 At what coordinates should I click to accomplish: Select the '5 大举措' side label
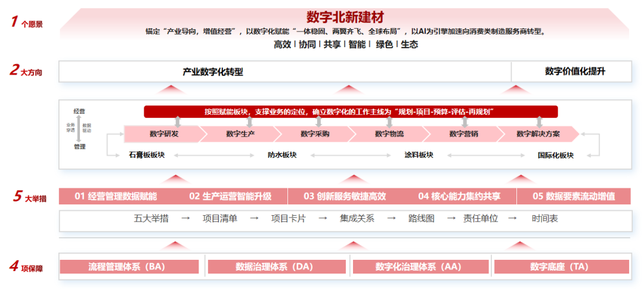point(30,197)
